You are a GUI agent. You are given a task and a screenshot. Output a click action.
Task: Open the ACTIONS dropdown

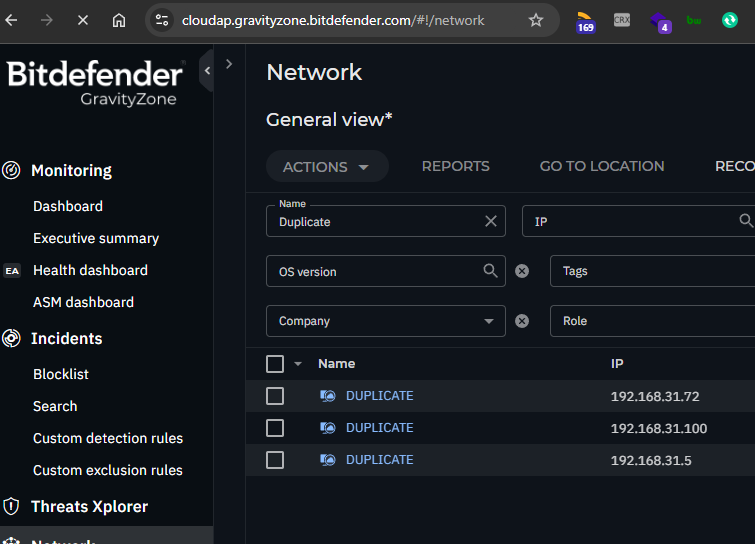point(327,167)
